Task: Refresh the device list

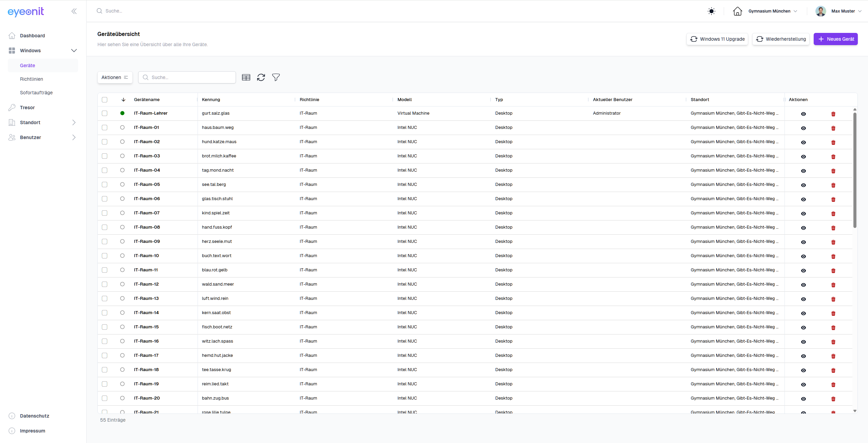Action: click(261, 77)
